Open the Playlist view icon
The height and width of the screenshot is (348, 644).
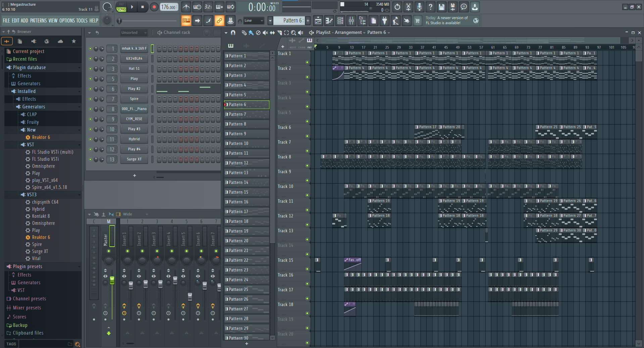pos(318,21)
